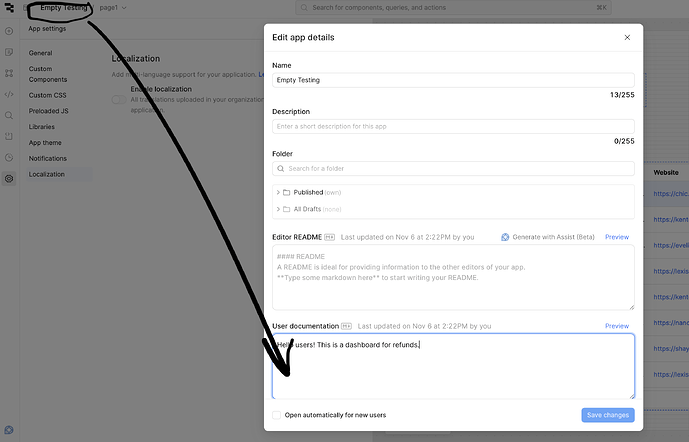Screen dimensions: 689x442
Task: Click the search magnifier icon in sidebar
Action: (9, 115)
